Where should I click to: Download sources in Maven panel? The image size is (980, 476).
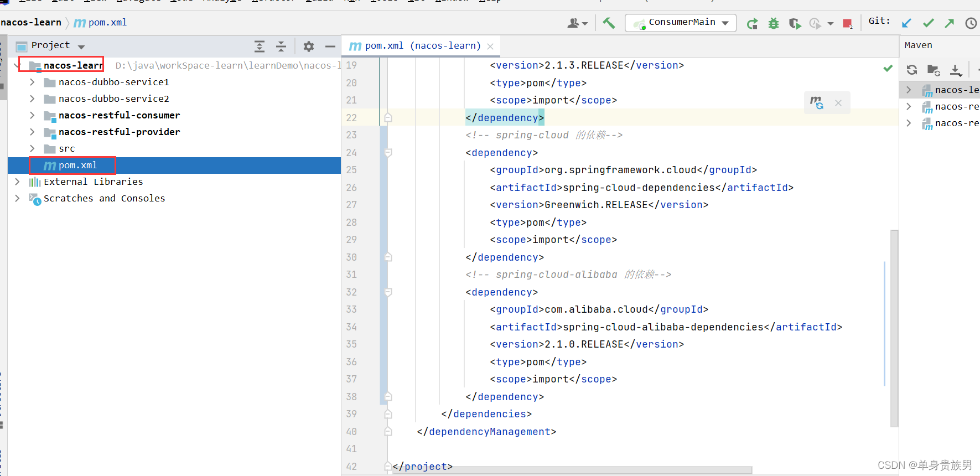click(x=956, y=70)
